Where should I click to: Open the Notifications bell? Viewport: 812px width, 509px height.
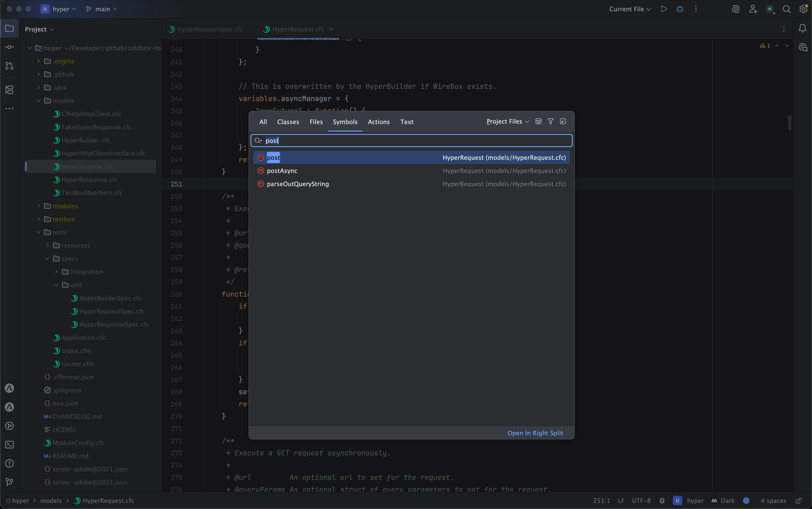click(x=802, y=29)
